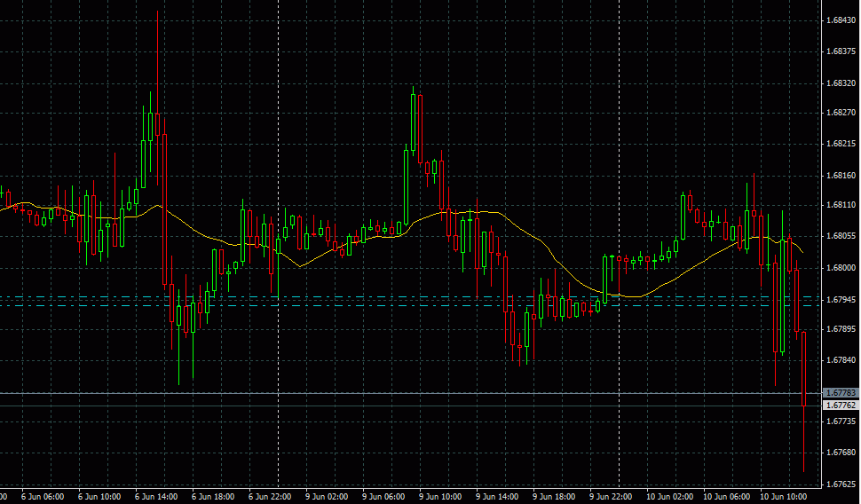
Task: Select the 1.67945 price axis label
Action: pos(841,300)
